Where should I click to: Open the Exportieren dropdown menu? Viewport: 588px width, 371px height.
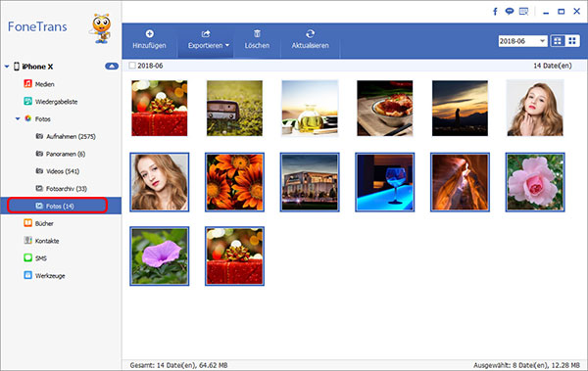pyautogui.click(x=208, y=40)
